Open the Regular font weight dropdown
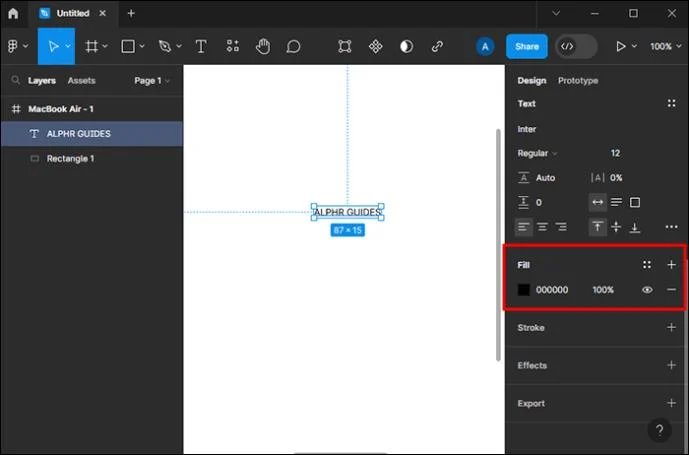 point(537,153)
